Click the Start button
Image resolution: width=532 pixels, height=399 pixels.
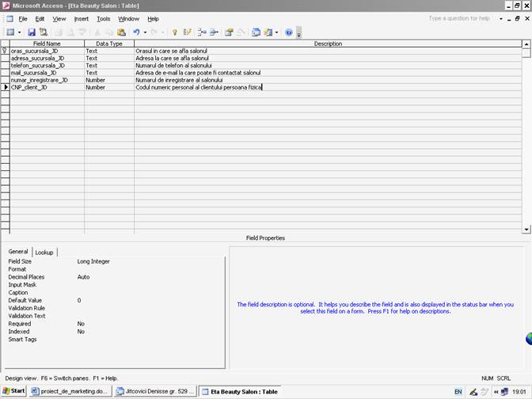[13, 391]
